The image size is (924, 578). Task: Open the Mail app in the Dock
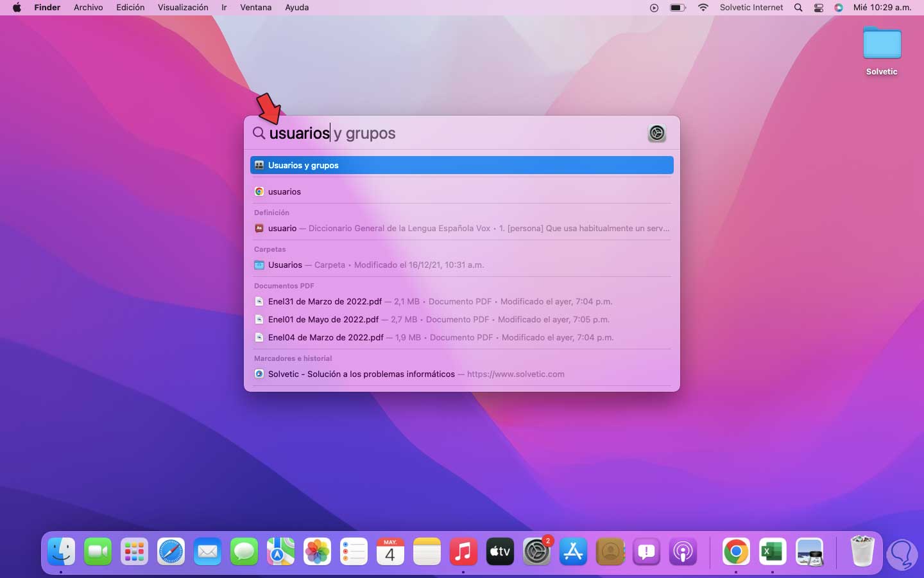click(x=208, y=551)
